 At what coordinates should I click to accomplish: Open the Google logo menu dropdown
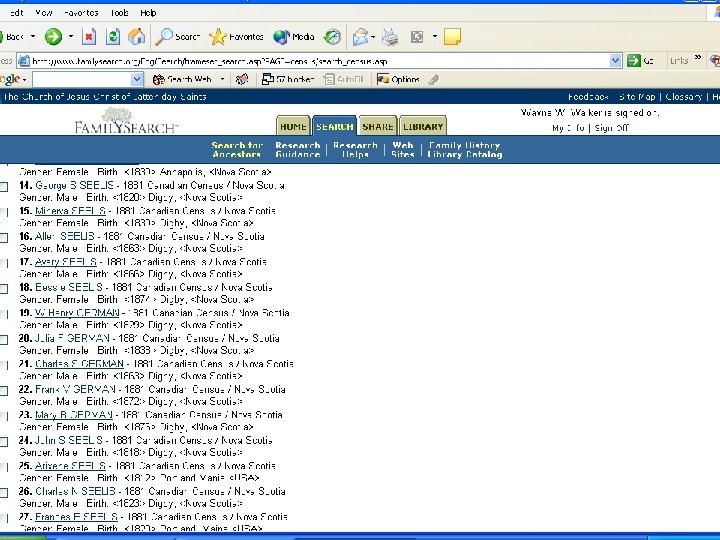click(x=24, y=80)
